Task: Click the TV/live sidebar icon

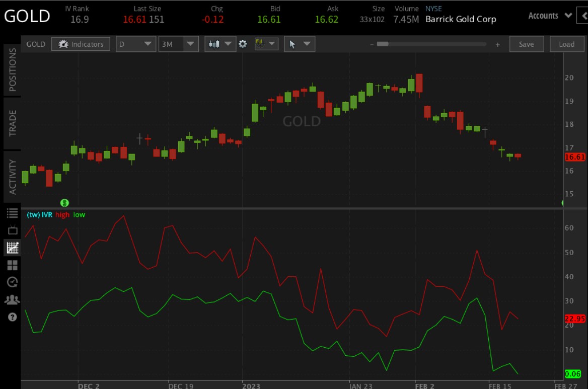Action: click(x=12, y=229)
